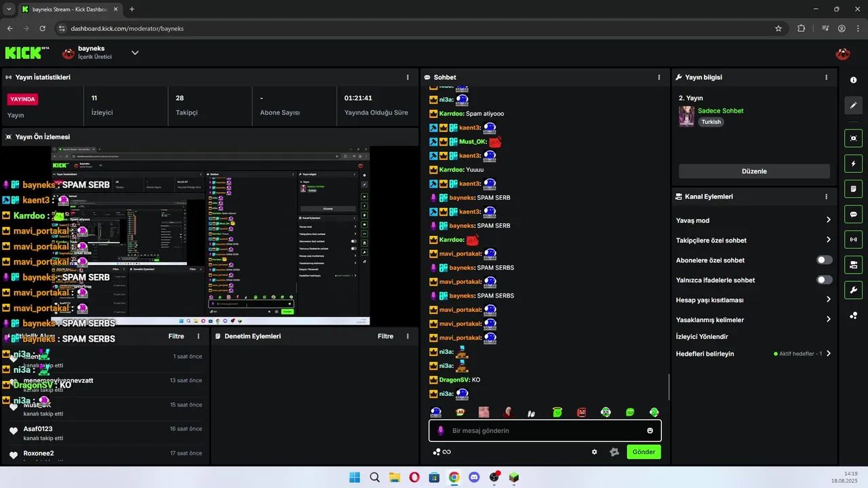
Task: Click the Düzenle button
Action: coord(754,171)
